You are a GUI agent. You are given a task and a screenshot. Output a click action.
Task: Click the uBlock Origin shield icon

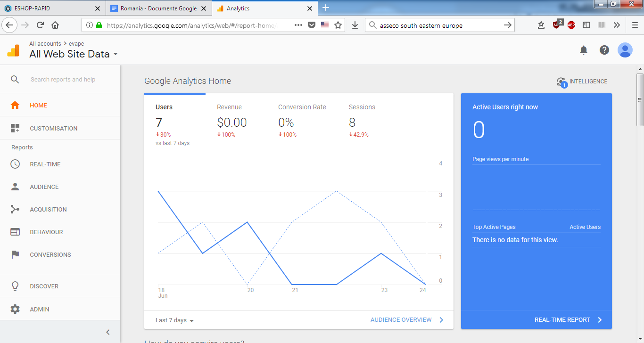pyautogui.click(x=557, y=25)
